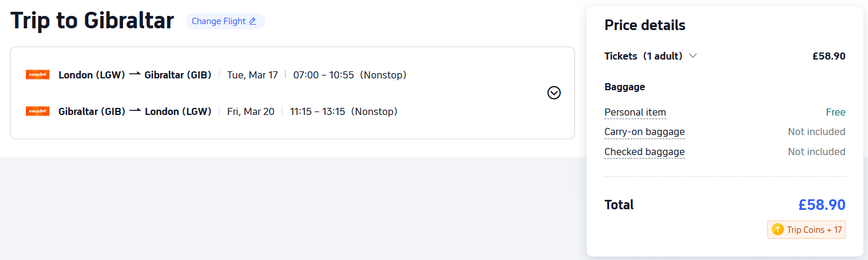
Task: Click the arrow between Gibraltar and London return
Action: (135, 111)
